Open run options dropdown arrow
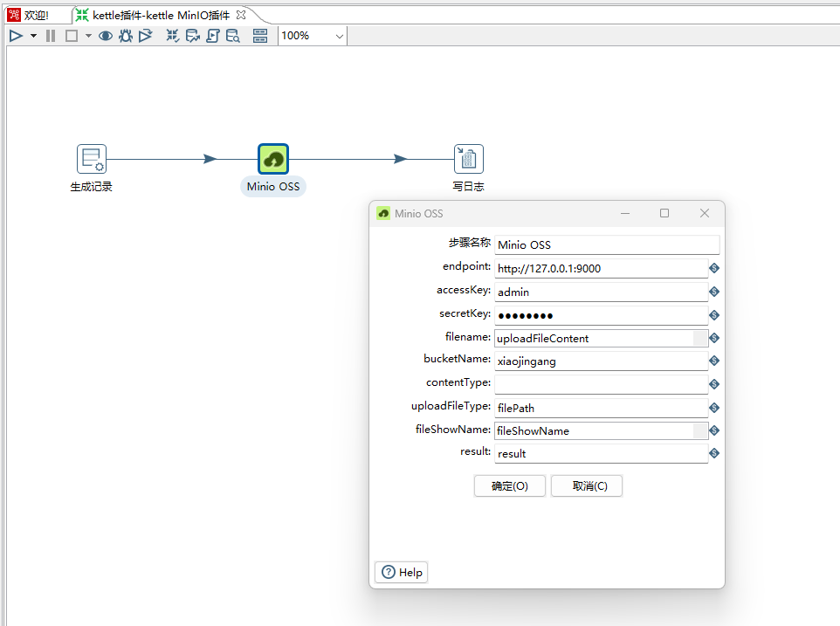This screenshot has height=626, width=840. tap(33, 36)
